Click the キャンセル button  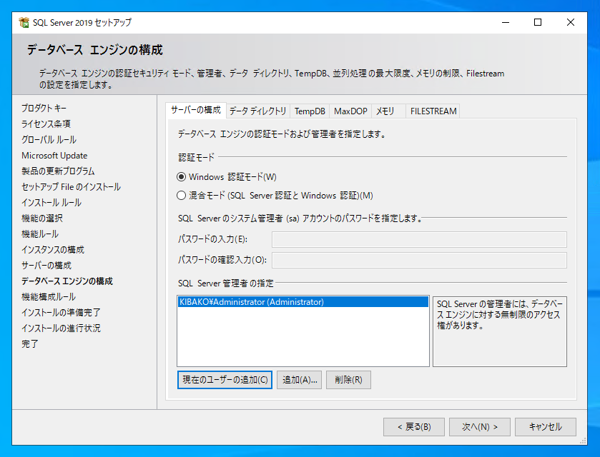pos(545,427)
